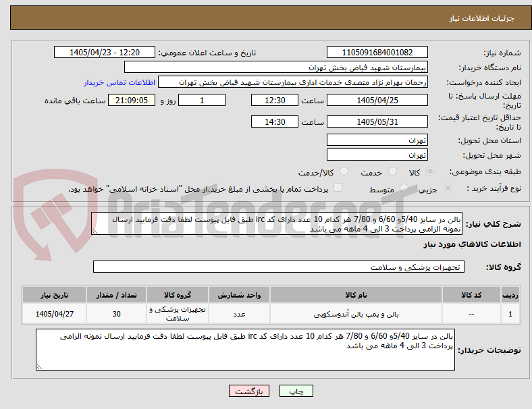Click the buyer name field بیمارستان شهید فیاض بخش
This screenshot has width=532, height=409.
[276, 67]
